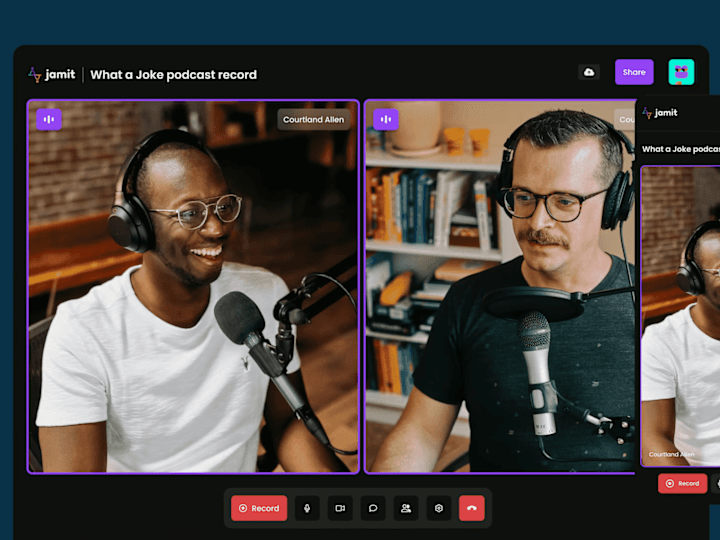Click the audio indicator on left video

tap(49, 119)
